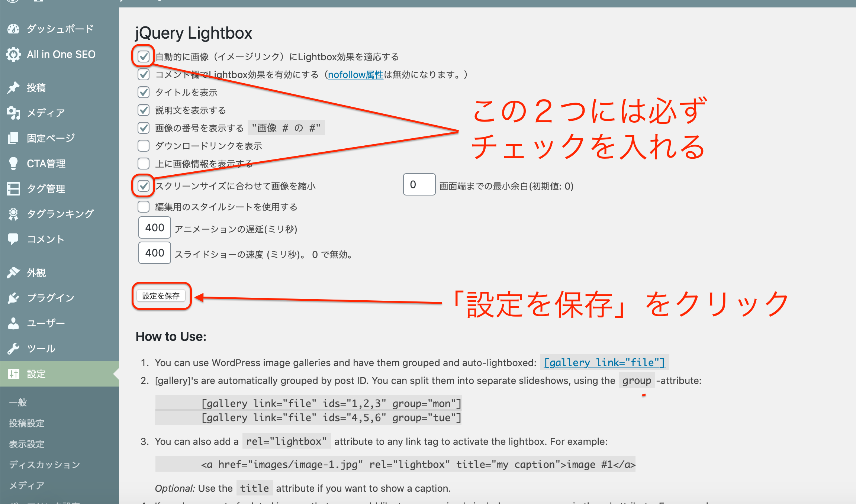
Task: Open タグランキング award ribbon icon
Action: [x=13, y=214]
